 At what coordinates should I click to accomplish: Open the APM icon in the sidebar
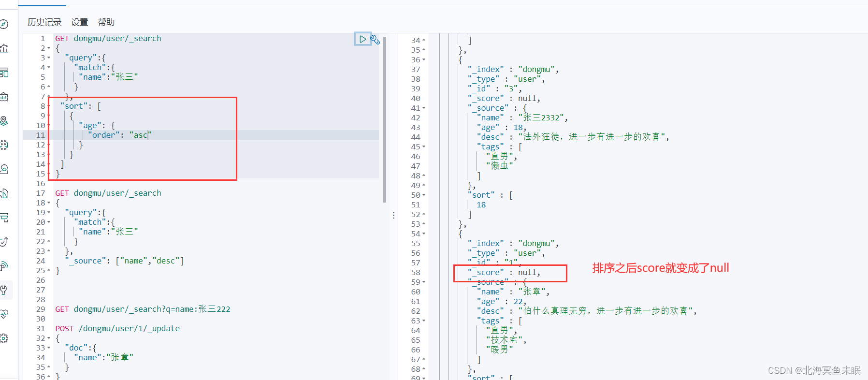pos(4,218)
